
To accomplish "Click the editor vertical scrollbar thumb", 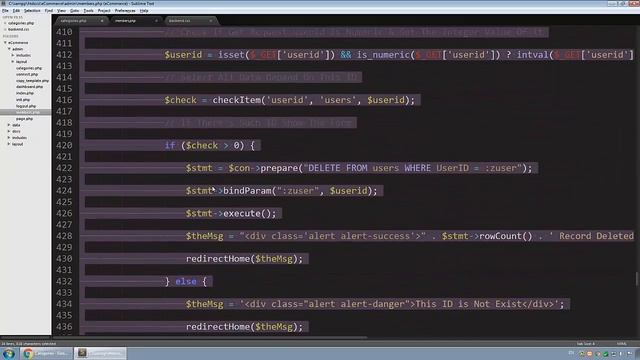I will point(637,279).
